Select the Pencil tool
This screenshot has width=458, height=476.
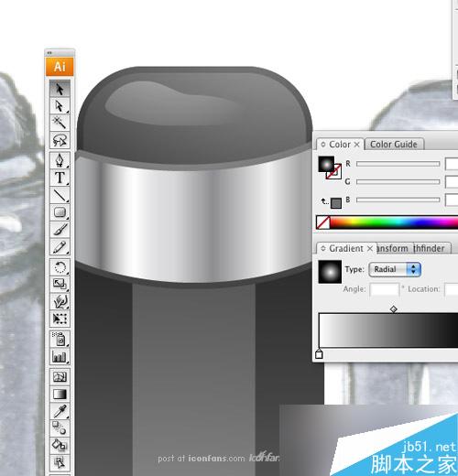pos(60,247)
